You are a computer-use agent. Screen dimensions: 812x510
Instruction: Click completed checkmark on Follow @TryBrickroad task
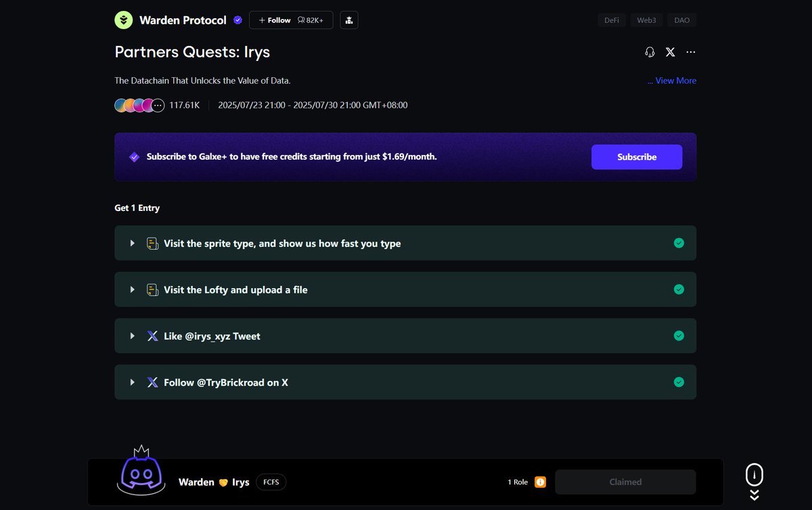pyautogui.click(x=679, y=382)
